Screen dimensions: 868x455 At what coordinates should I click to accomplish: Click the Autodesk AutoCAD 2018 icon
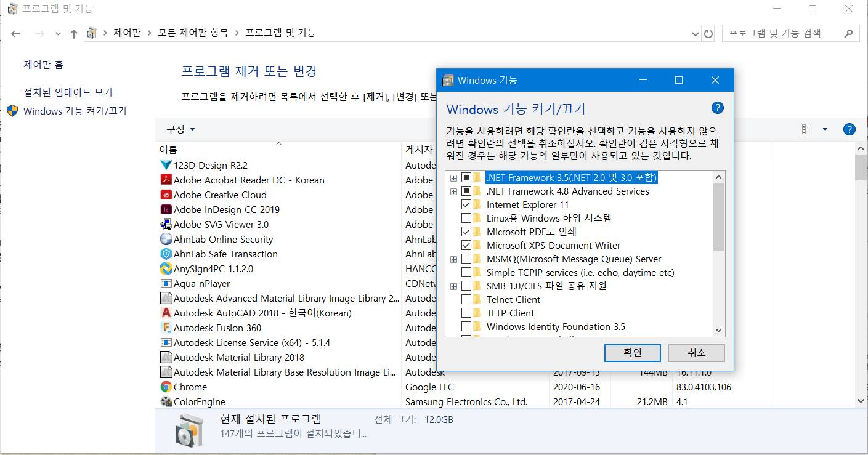(x=166, y=313)
